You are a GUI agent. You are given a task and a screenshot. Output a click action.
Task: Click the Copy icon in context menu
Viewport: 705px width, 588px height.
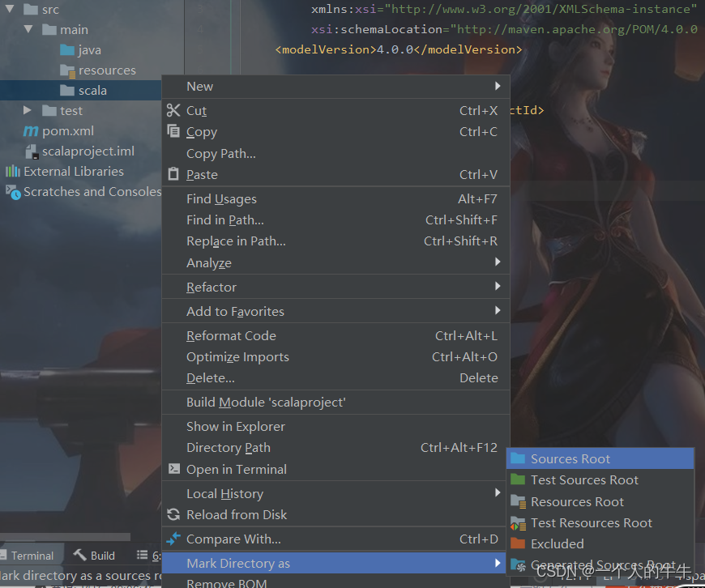[173, 131]
